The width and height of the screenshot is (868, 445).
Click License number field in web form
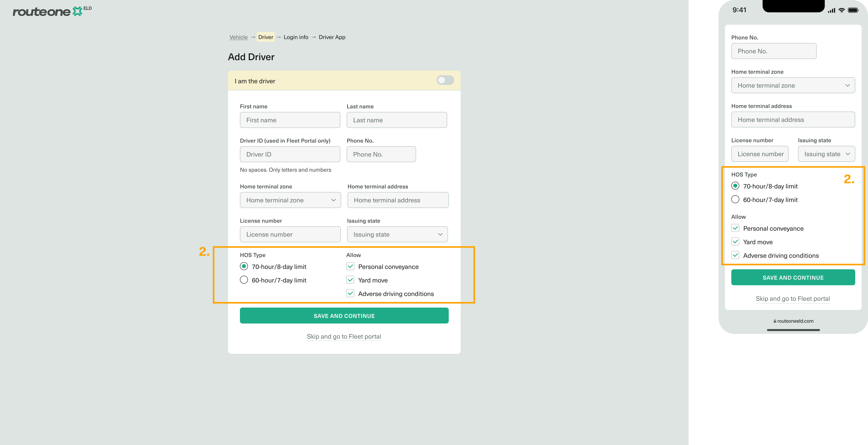[290, 234]
